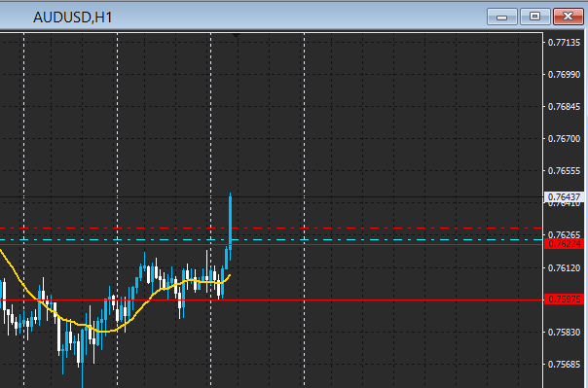Click the 0.76700 price scale label
The height and width of the screenshot is (388, 588).
click(564, 139)
